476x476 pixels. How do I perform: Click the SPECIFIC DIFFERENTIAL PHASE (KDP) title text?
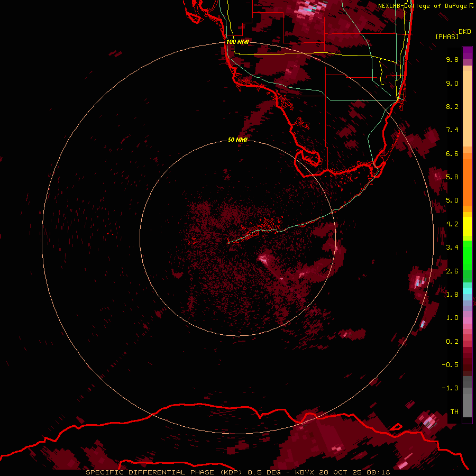[x=165, y=472]
